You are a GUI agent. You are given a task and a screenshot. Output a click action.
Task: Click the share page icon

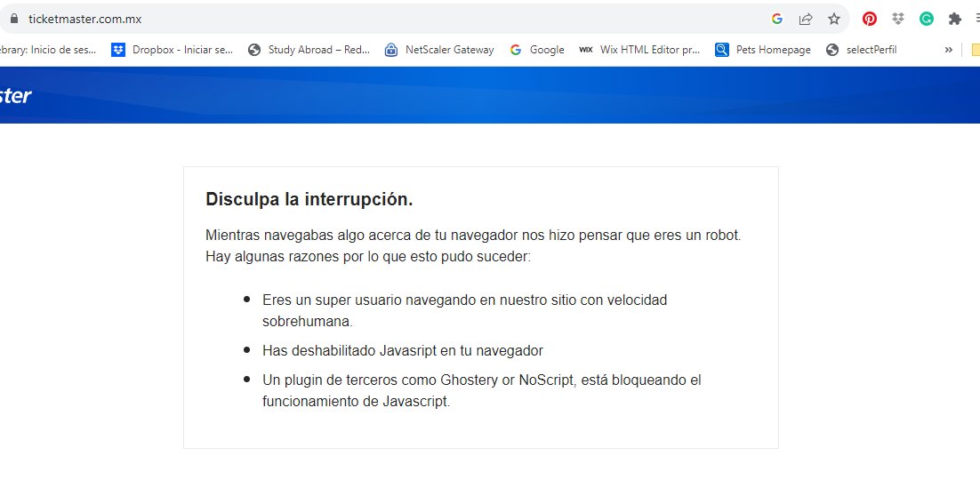(806, 19)
